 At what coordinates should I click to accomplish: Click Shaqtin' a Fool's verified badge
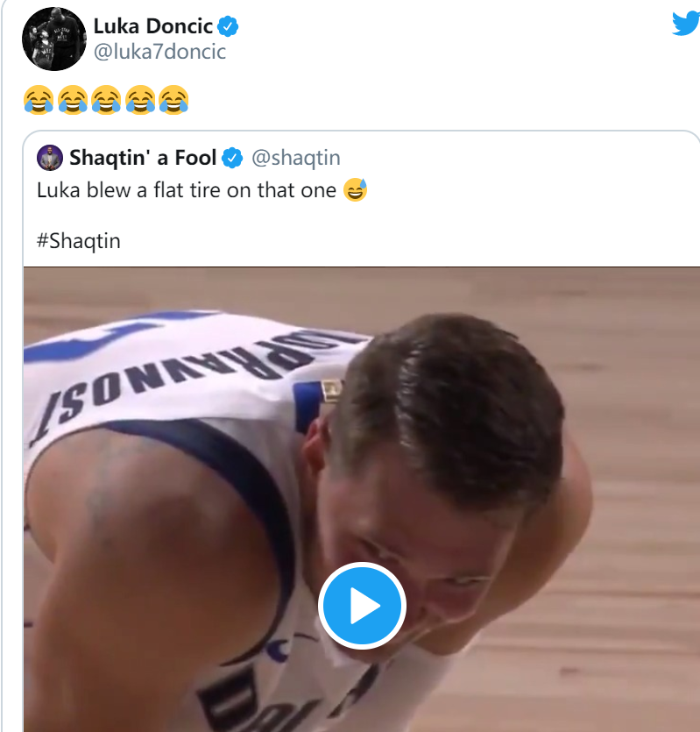(x=232, y=159)
